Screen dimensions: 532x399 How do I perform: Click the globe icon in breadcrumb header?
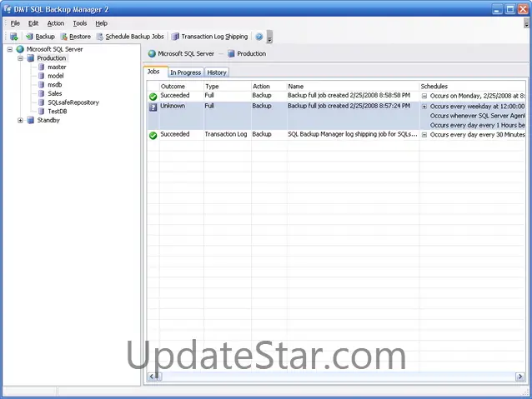pos(152,53)
